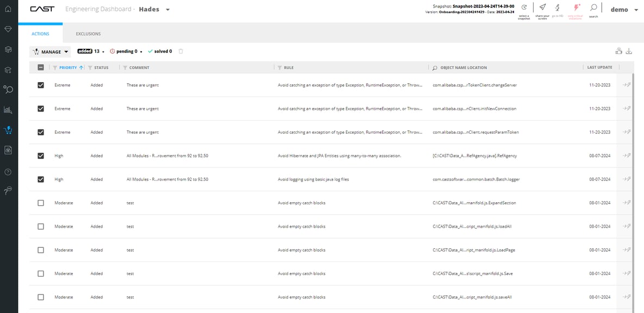The image size is (644, 313).
Task: Click the very critical violations lightning icon
Action: (x=574, y=8)
